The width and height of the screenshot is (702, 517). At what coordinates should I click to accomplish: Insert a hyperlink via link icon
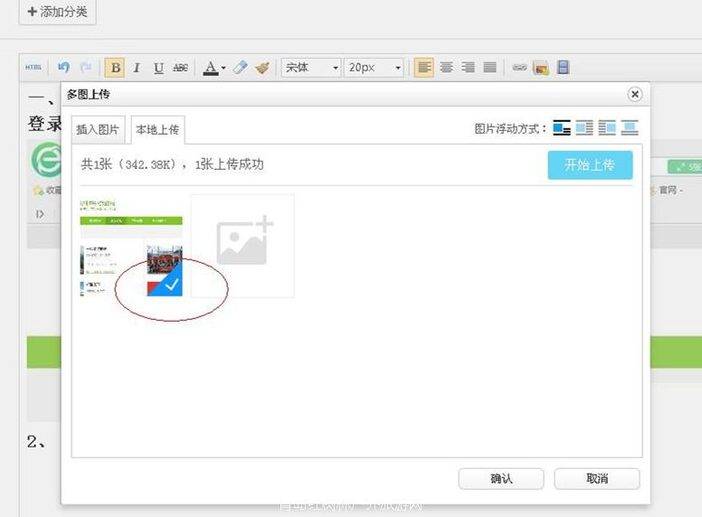(519, 68)
